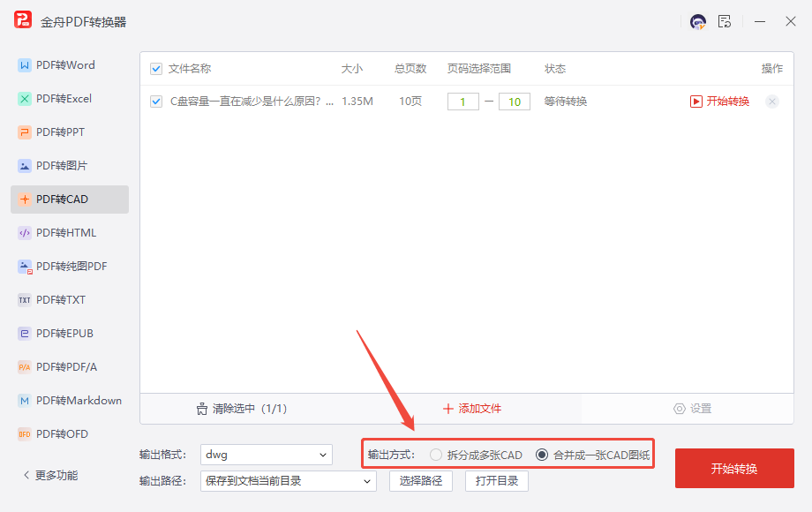
Task: Click the 金舟PDF转换器 app logo
Action: [23, 20]
